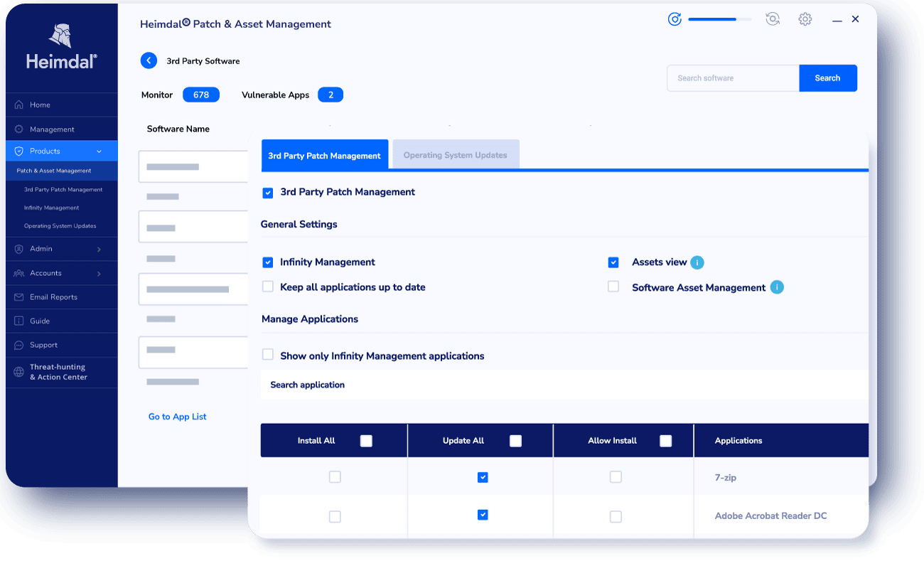Collapse the Products sidebar menu

(99, 151)
